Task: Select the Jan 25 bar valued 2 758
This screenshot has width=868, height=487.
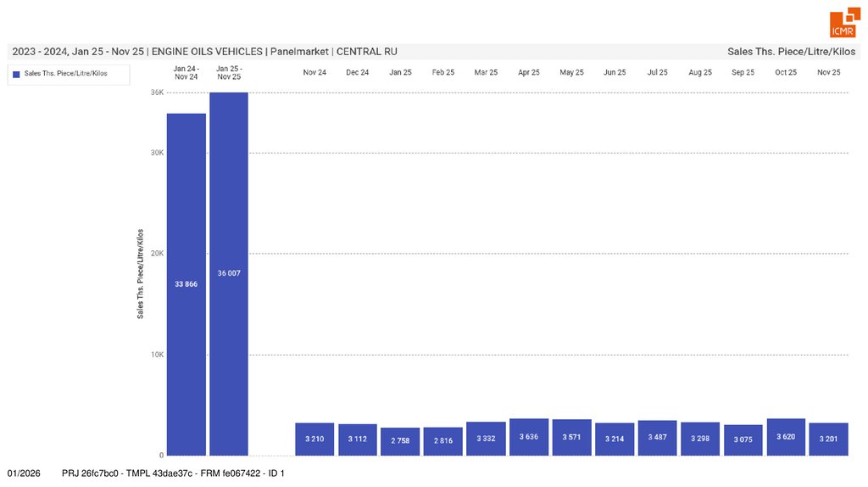Action: [x=400, y=441]
